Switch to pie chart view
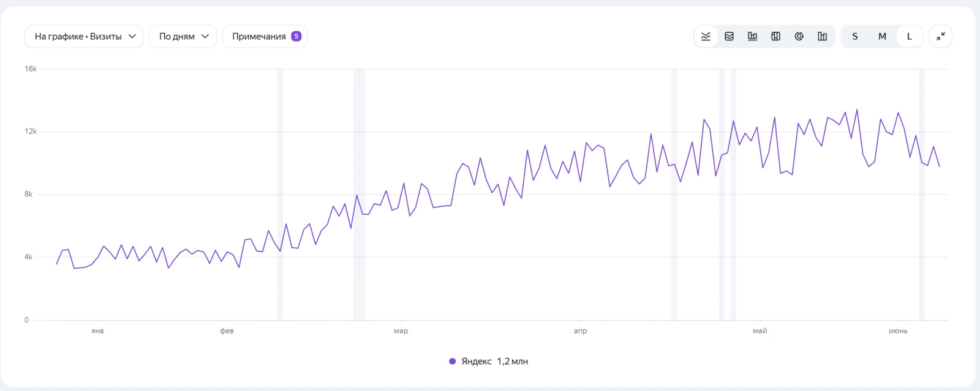The width and height of the screenshot is (980, 391). click(x=799, y=37)
